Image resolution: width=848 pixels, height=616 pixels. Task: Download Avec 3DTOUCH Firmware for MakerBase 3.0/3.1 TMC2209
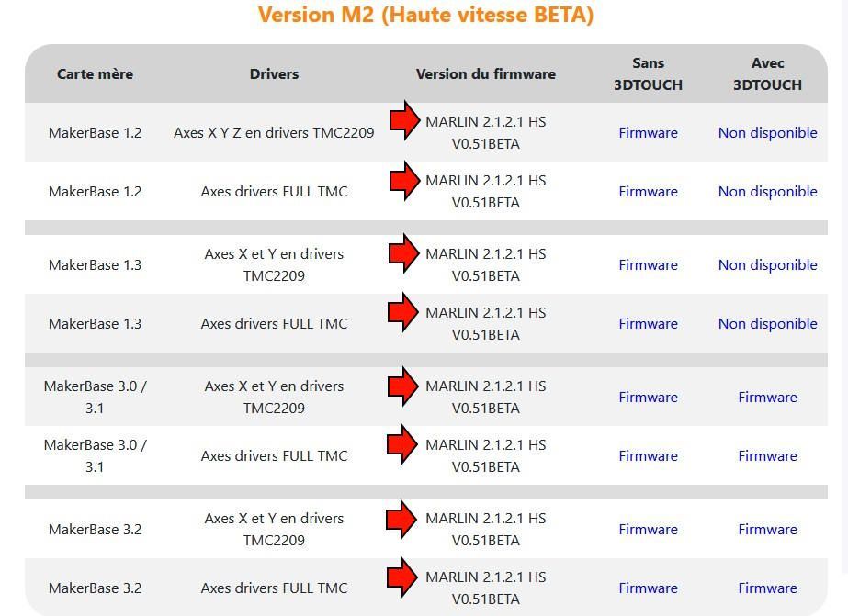click(767, 397)
